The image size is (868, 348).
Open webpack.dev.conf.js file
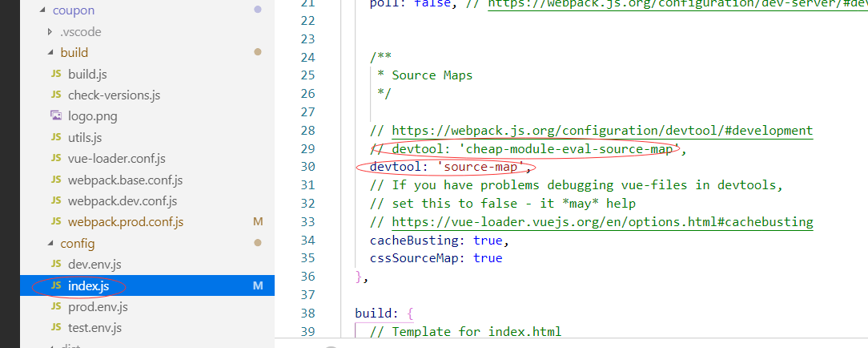[123, 201]
